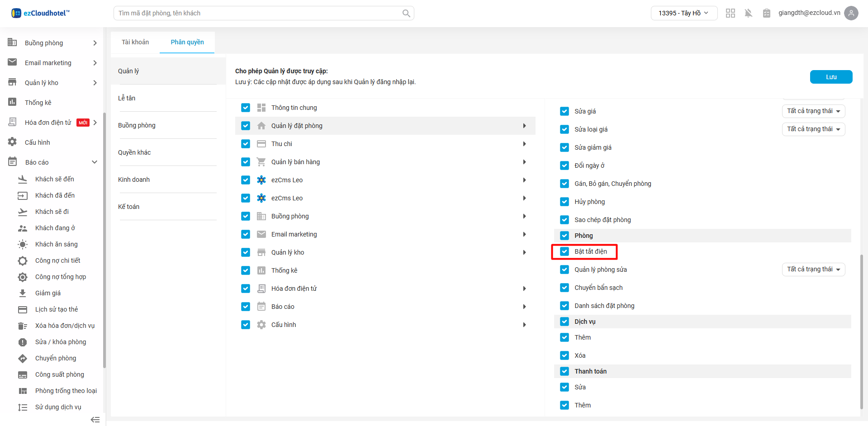Open the 13395 - Tây Hồ hotel dropdown
The width and height of the screenshot is (868, 426).
683,13
